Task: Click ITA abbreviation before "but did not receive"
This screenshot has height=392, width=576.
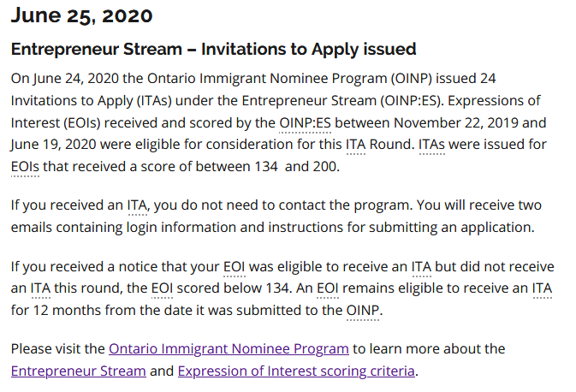Action: pyautogui.click(x=420, y=266)
